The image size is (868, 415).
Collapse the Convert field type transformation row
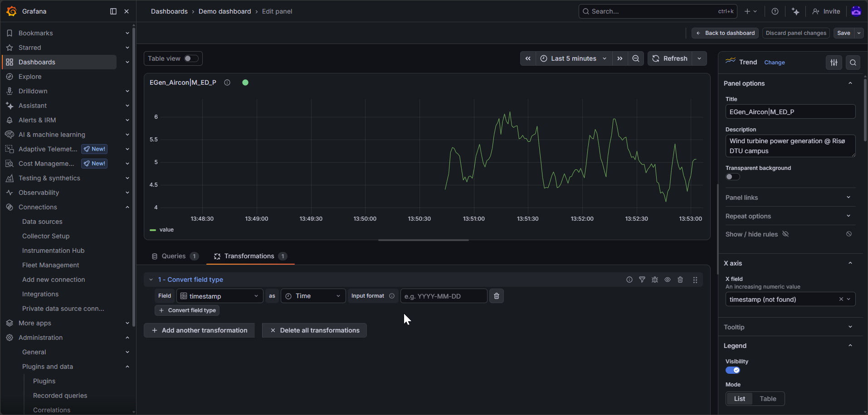pyautogui.click(x=151, y=280)
